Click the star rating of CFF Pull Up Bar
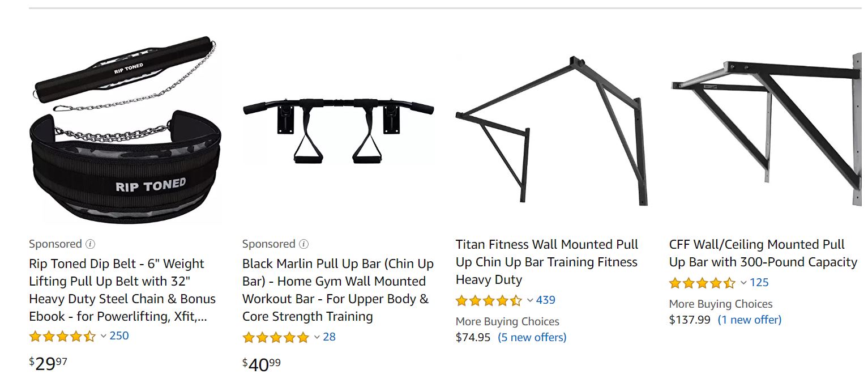This screenshot has width=868, height=374. pos(703,283)
